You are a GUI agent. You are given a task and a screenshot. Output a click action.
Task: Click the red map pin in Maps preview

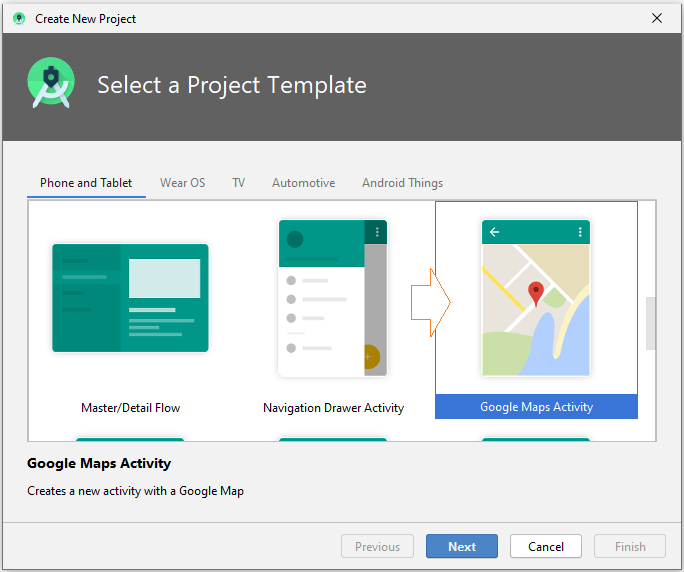[536, 294]
